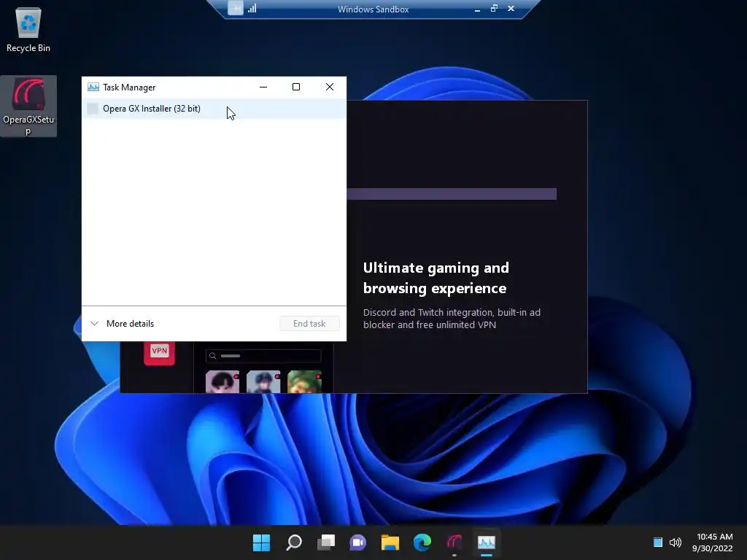Click the Opera GX installer progress bar
This screenshot has height=560, width=747.
[x=452, y=194]
